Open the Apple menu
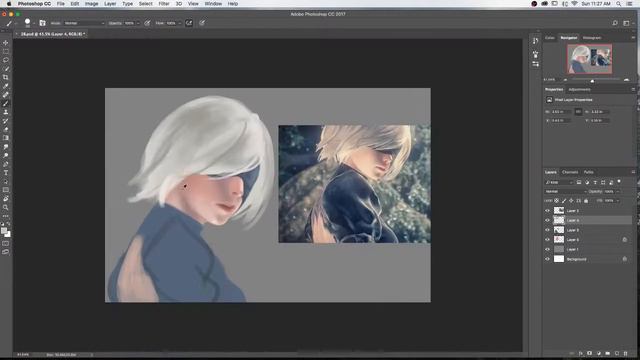The image size is (640, 360). (9, 4)
